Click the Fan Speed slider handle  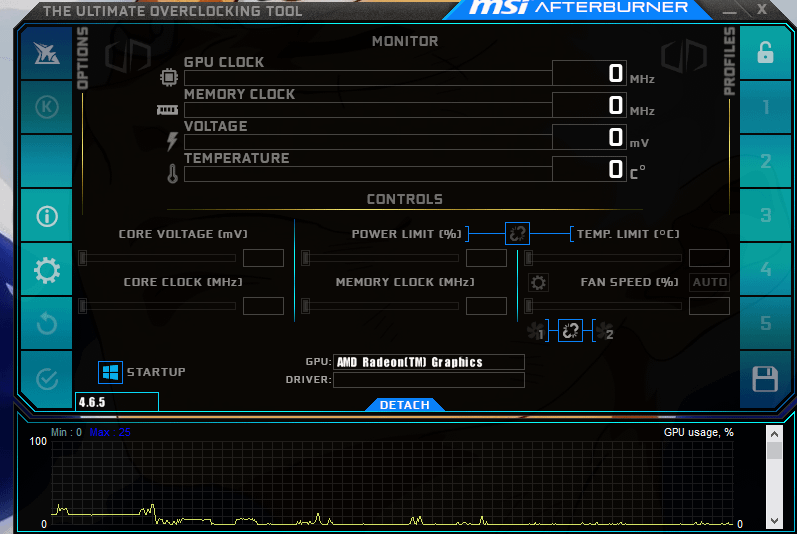pyautogui.click(x=529, y=306)
